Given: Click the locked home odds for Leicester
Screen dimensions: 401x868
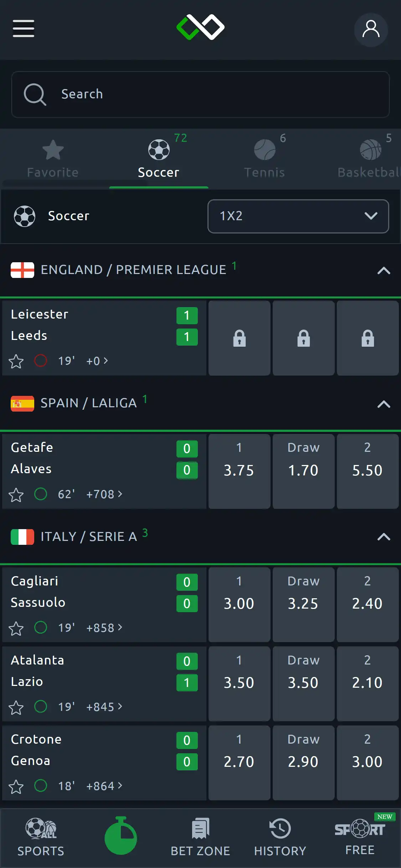Looking at the screenshot, I should click(x=239, y=338).
